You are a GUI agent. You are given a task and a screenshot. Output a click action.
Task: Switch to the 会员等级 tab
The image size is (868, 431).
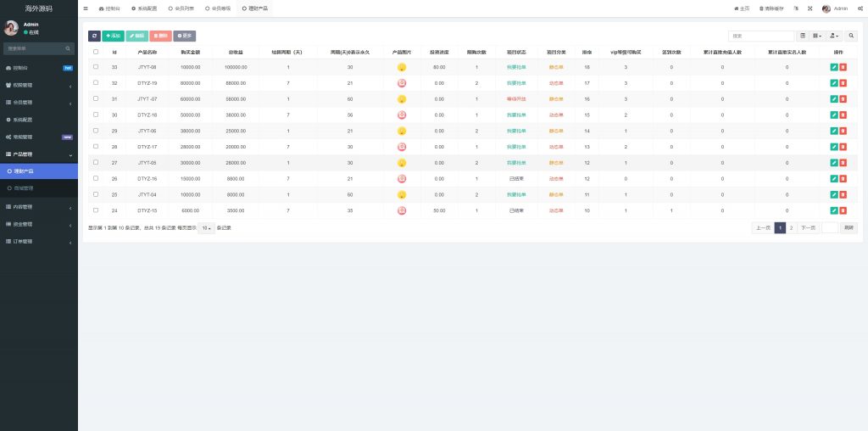[x=218, y=8]
